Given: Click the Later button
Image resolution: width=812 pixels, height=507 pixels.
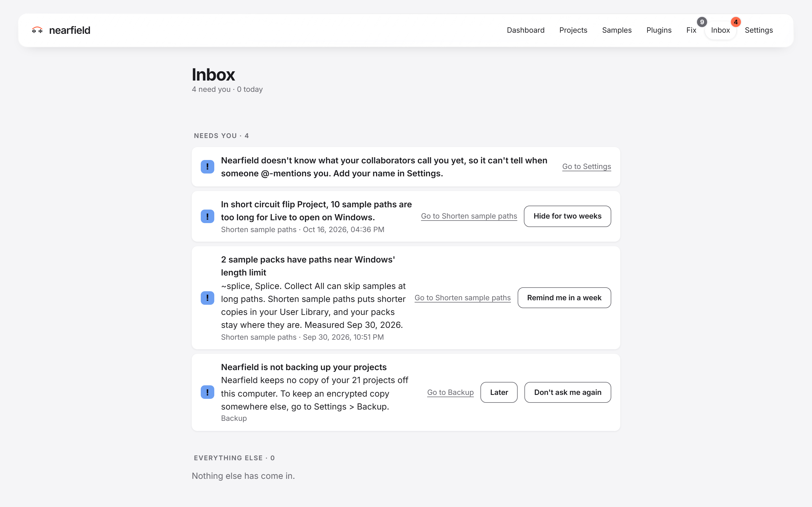Looking at the screenshot, I should click(499, 392).
